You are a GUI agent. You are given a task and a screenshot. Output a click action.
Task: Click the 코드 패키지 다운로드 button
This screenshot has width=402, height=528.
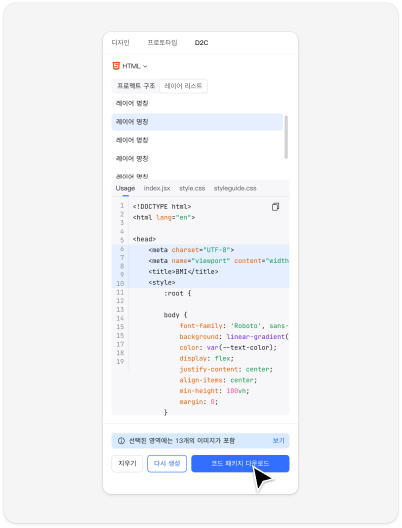[x=240, y=464]
